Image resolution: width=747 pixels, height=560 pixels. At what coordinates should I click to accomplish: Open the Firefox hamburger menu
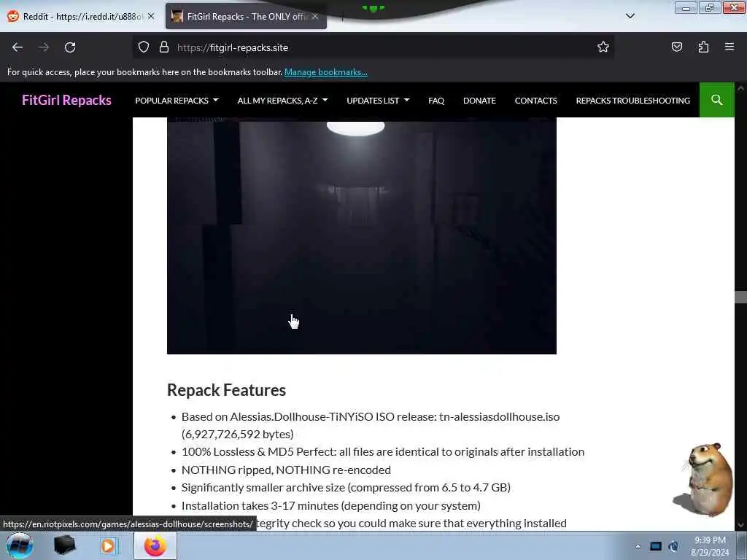729,47
